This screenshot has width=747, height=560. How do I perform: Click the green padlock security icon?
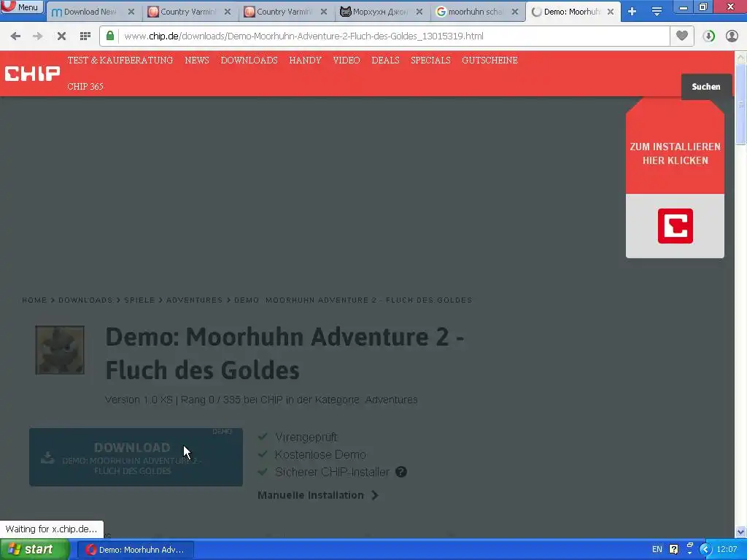pos(110,36)
